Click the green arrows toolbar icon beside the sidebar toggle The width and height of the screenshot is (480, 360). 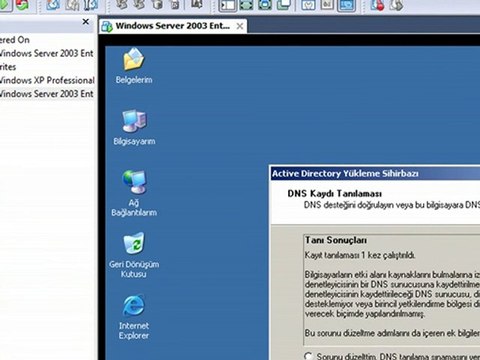pyautogui.click(x=246, y=5)
